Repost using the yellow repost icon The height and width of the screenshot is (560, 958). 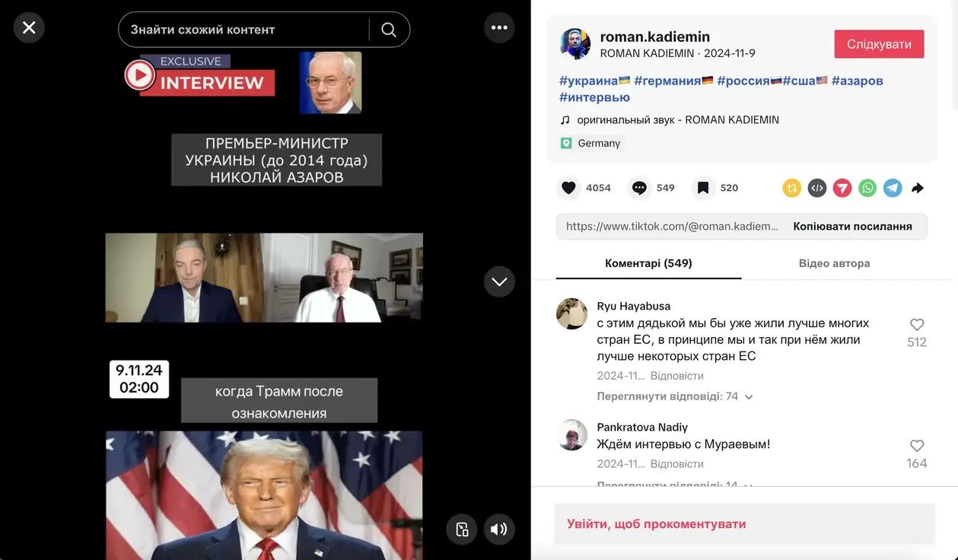[x=792, y=188]
